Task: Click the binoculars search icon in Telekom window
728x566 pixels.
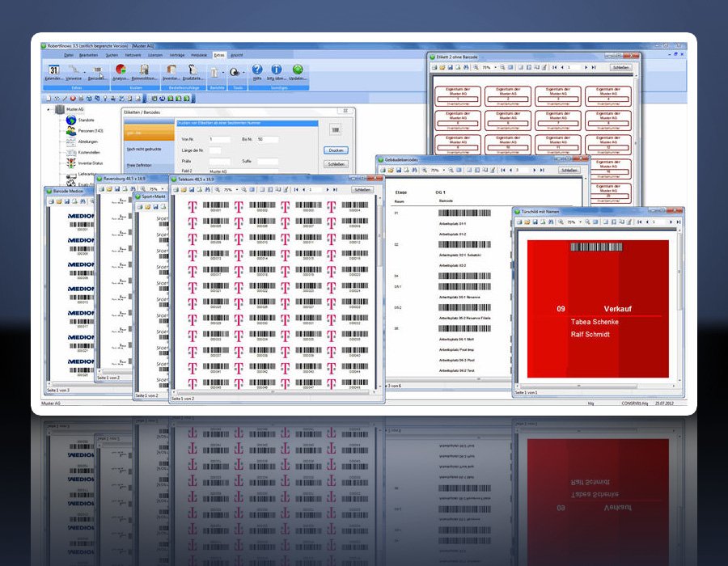Action: point(208,190)
